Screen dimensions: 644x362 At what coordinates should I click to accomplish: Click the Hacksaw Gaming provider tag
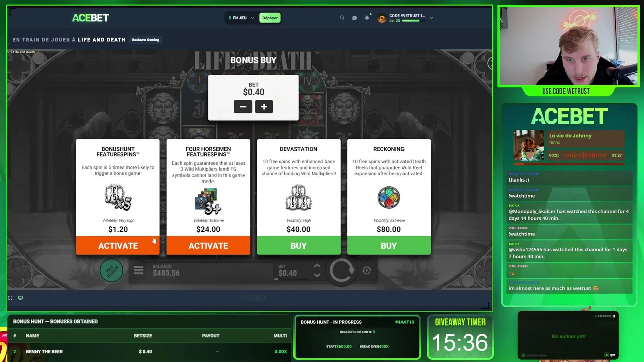tap(145, 40)
